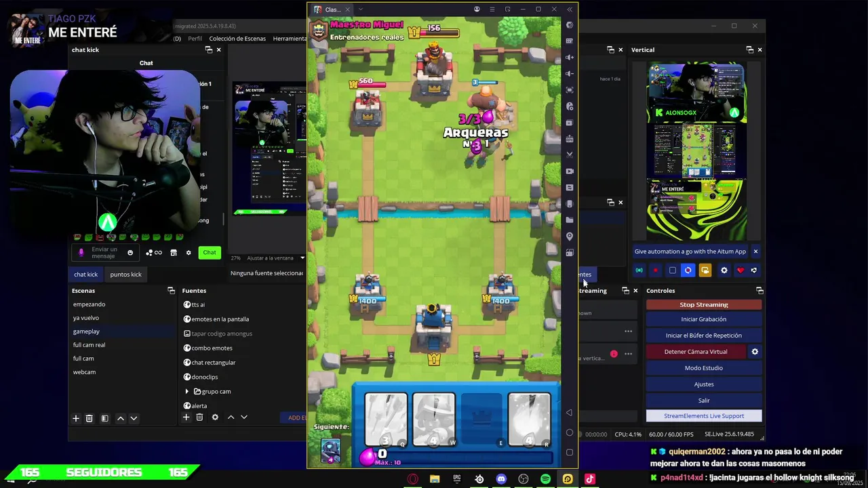Undock the Vertical panel

tap(749, 49)
